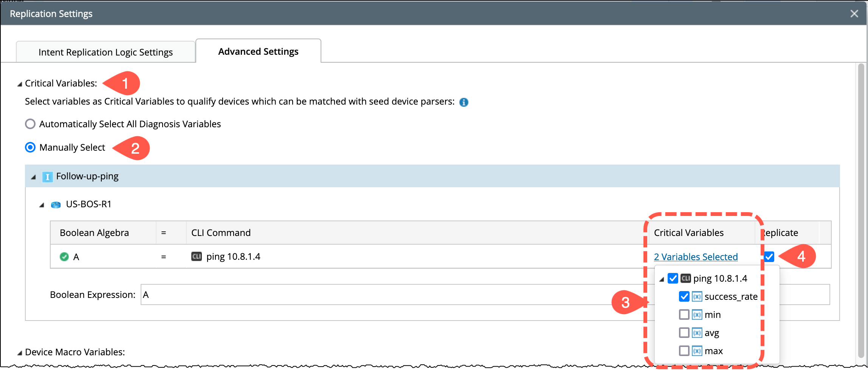Select the Manually Select radio button

pyautogui.click(x=30, y=147)
